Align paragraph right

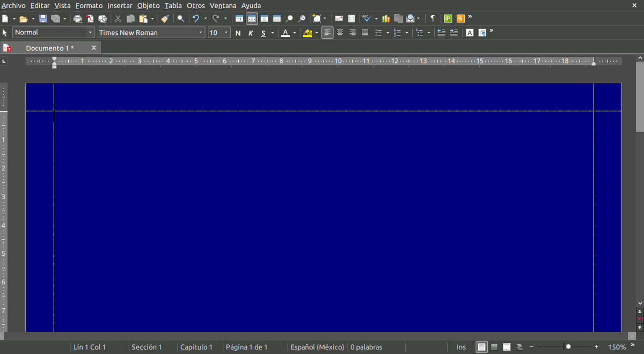pos(353,33)
